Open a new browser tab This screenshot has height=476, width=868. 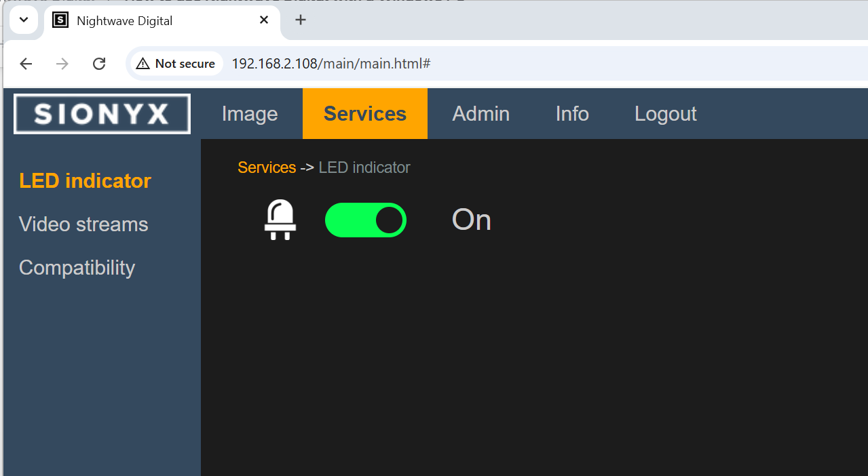(x=301, y=20)
